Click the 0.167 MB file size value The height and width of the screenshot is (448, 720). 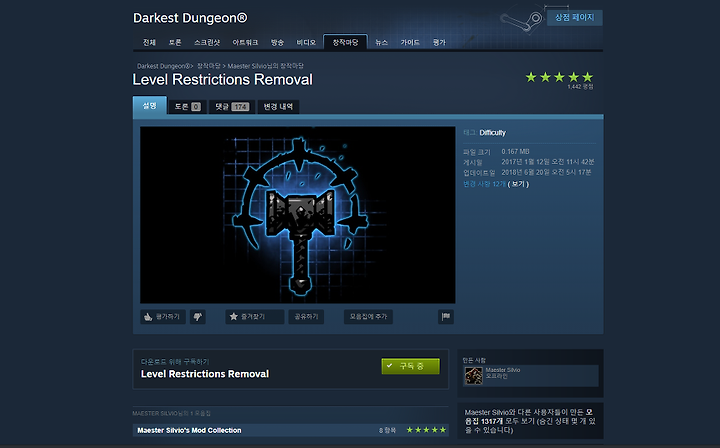click(515, 151)
